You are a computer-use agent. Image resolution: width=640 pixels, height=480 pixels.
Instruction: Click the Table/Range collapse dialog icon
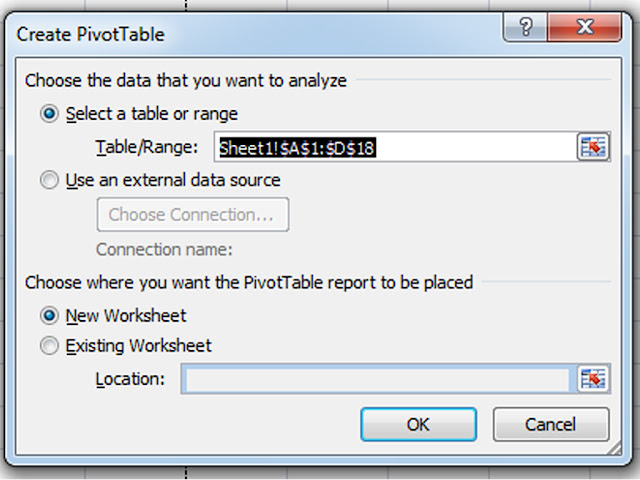(x=593, y=147)
